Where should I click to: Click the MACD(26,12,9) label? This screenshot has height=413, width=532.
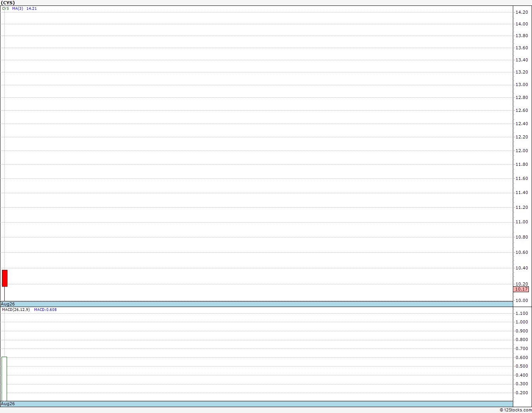16,309
